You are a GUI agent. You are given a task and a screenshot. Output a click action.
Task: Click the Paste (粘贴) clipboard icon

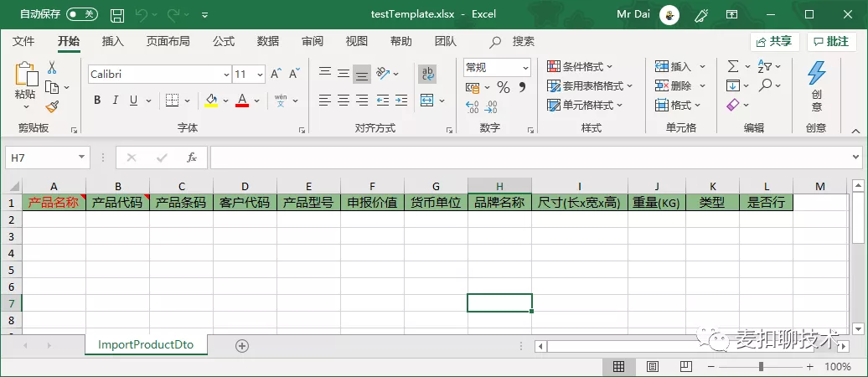(x=26, y=75)
